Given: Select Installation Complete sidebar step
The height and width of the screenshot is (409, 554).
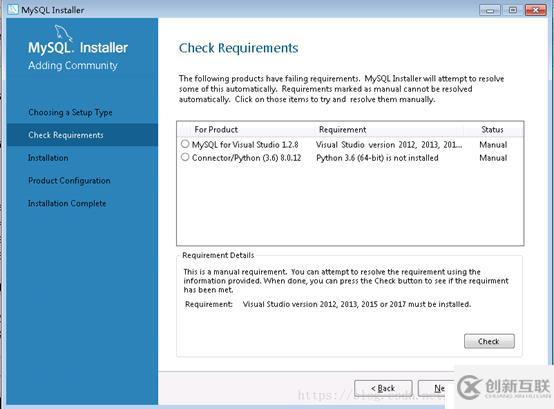Looking at the screenshot, I should pyautogui.click(x=67, y=203).
